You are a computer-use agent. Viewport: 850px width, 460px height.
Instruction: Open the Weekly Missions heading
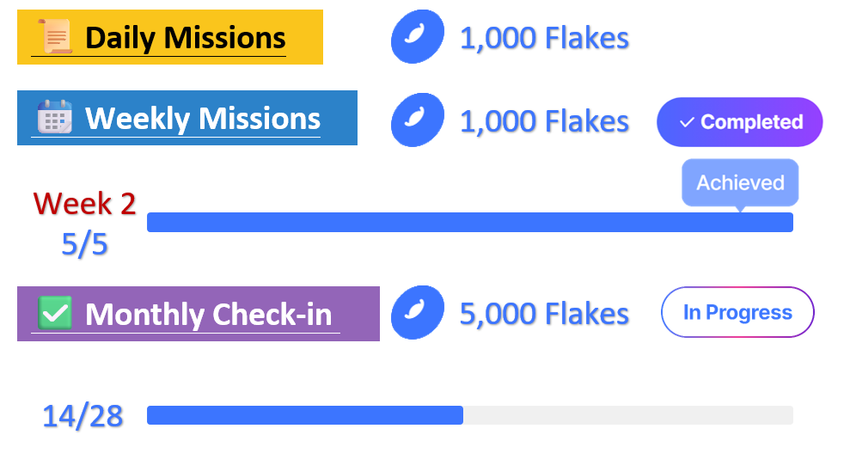[x=202, y=118]
